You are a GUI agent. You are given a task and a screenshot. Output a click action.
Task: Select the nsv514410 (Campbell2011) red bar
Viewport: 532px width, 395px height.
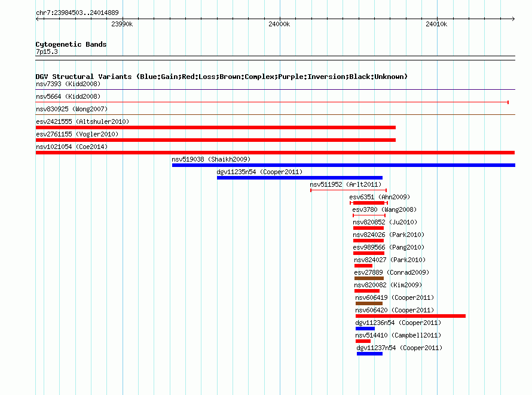coord(363,341)
